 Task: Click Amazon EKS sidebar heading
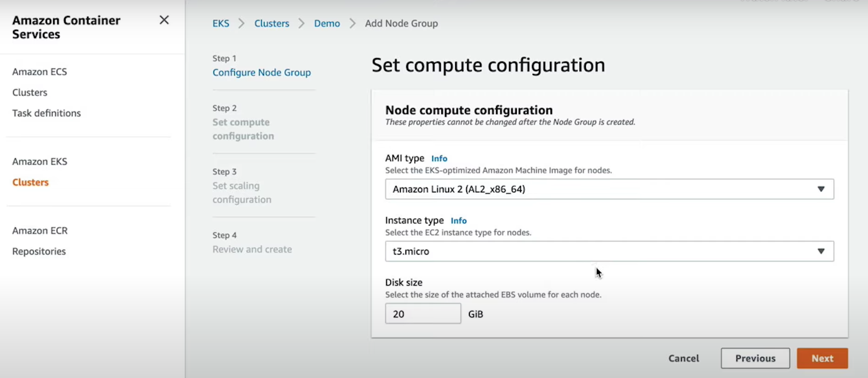40,162
